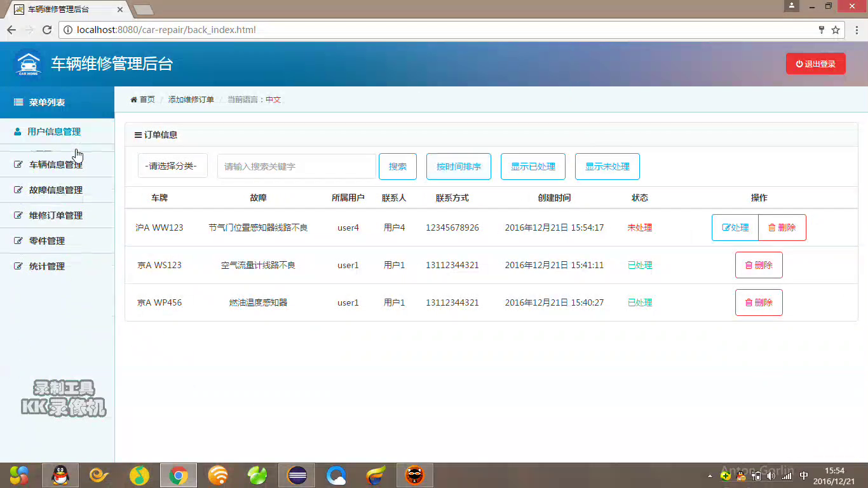
Task: Click the edit icon beside 统计管理
Action: coord(18,266)
